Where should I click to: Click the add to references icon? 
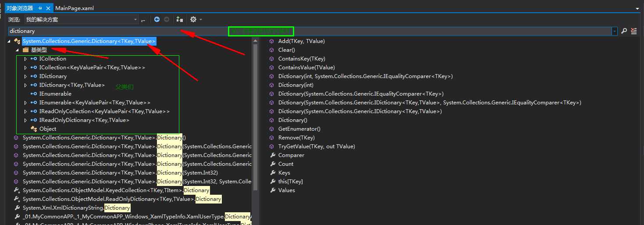(179, 19)
